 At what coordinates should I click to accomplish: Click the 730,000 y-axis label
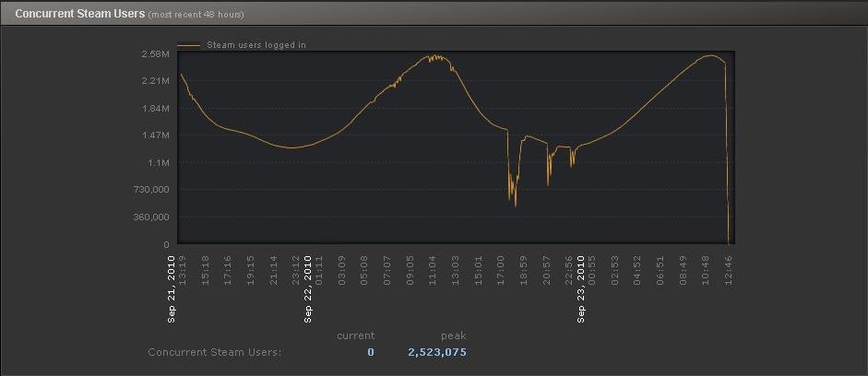(x=152, y=190)
